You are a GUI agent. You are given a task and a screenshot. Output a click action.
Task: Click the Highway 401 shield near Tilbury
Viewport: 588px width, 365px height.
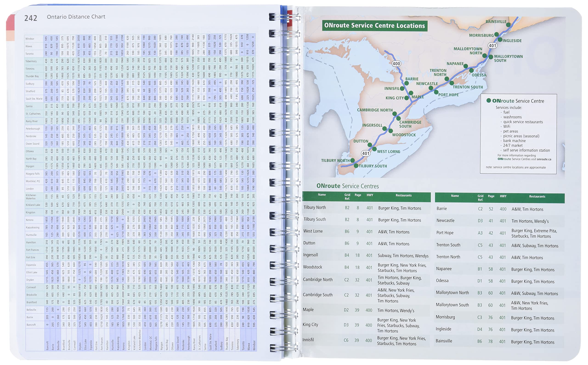pyautogui.click(x=366, y=153)
